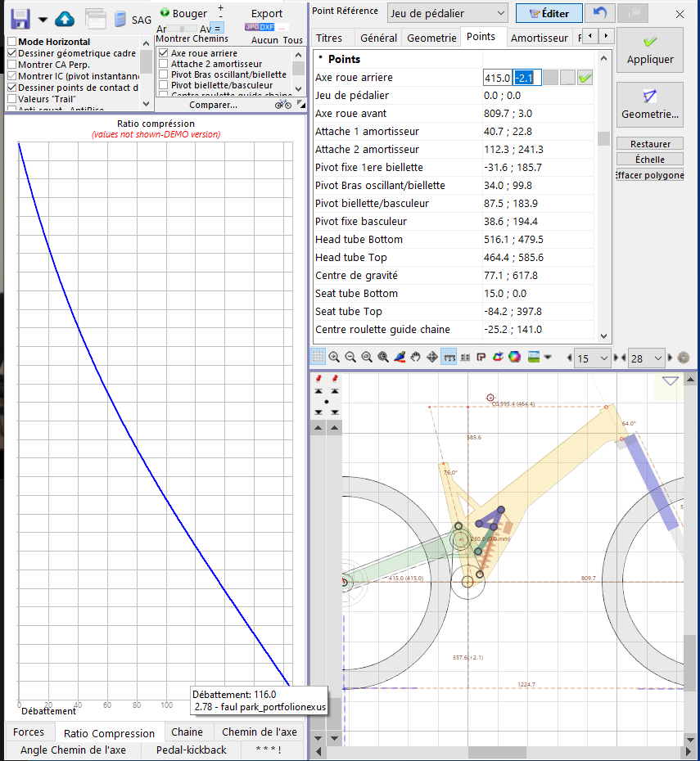The image size is (700, 761).
Task: Click the Axe roue arriere X value field
Action: [x=497, y=78]
